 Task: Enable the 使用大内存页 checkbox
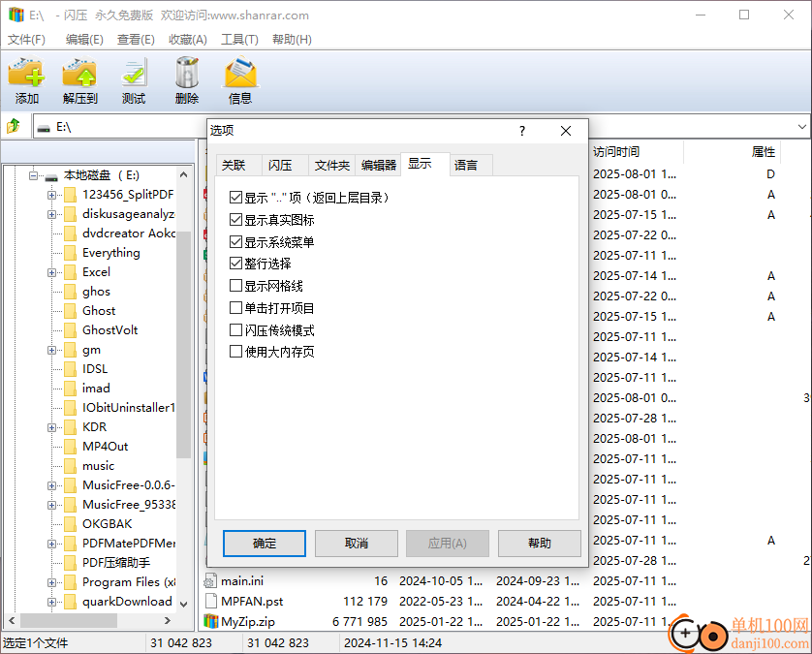235,352
